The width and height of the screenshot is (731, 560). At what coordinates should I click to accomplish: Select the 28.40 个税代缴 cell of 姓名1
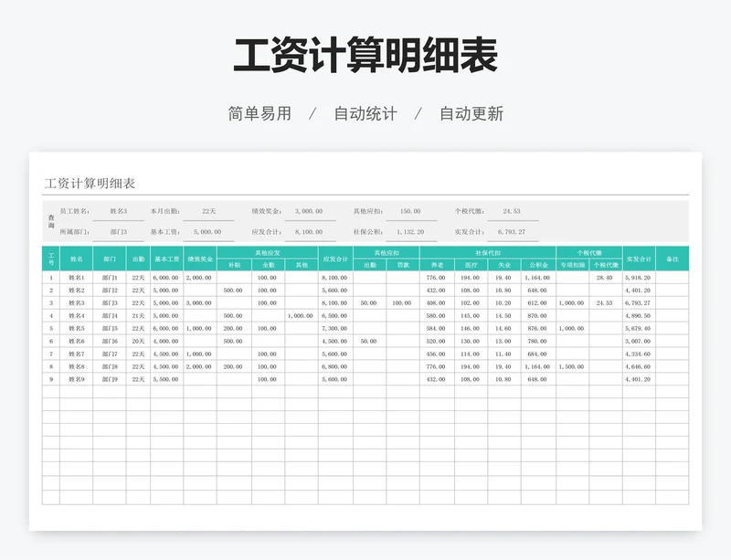click(x=605, y=278)
